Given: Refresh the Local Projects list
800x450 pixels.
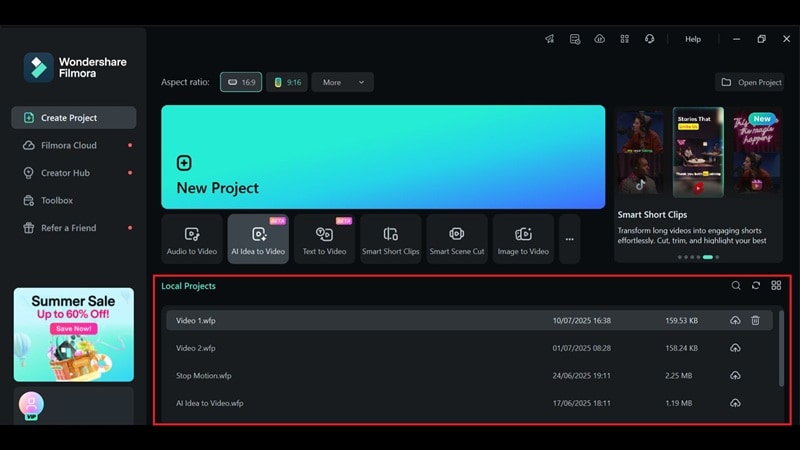Looking at the screenshot, I should (756, 286).
